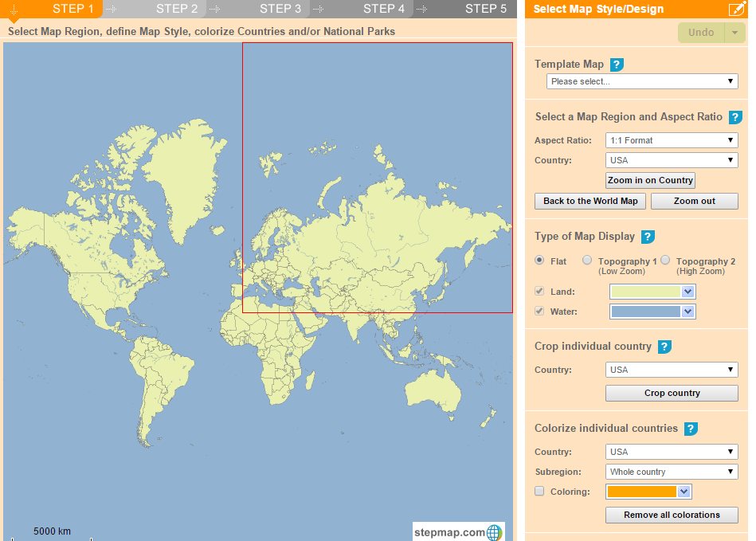Click Remove all colorations
Viewport: 756px width, 541px height.
(671, 515)
